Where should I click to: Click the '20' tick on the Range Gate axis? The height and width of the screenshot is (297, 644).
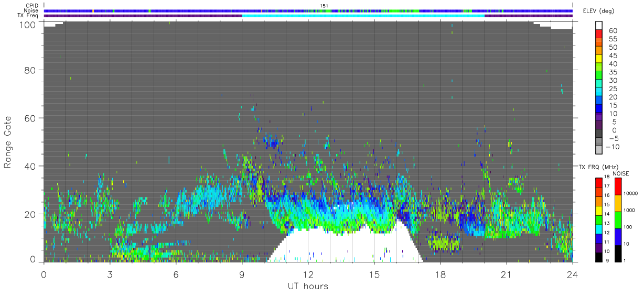30,214
